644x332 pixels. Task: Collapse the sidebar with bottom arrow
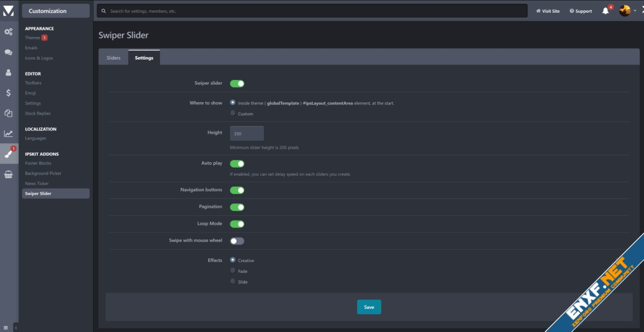click(16, 328)
